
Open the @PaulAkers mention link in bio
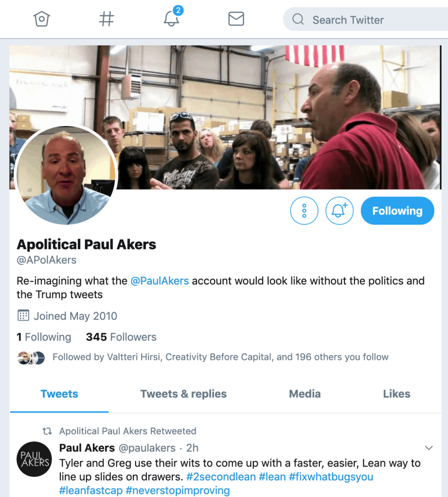coord(160,281)
